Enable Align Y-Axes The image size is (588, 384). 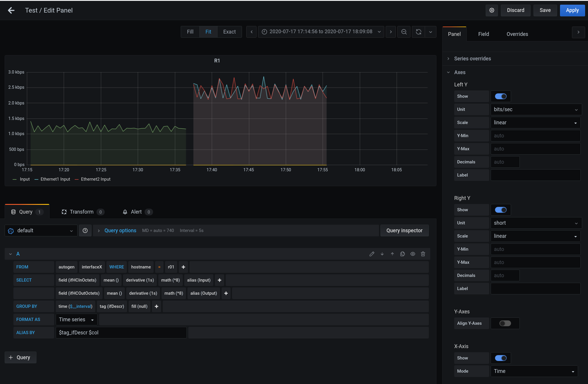505,323
